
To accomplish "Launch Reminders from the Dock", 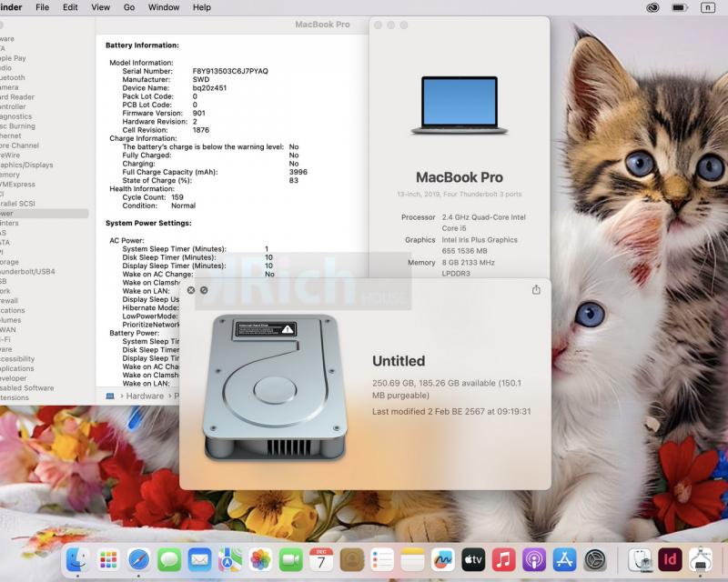I will [382, 559].
